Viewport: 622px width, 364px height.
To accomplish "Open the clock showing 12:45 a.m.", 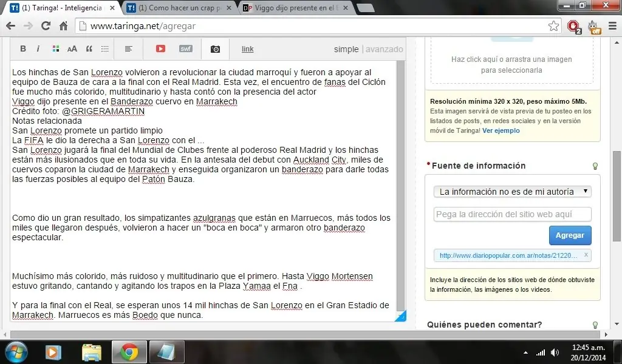I will 589,352.
